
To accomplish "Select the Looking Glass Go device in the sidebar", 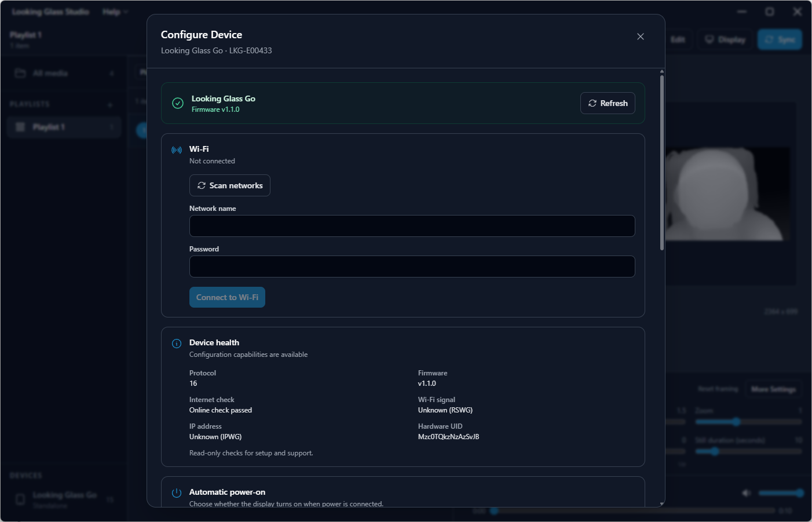I will click(64, 499).
